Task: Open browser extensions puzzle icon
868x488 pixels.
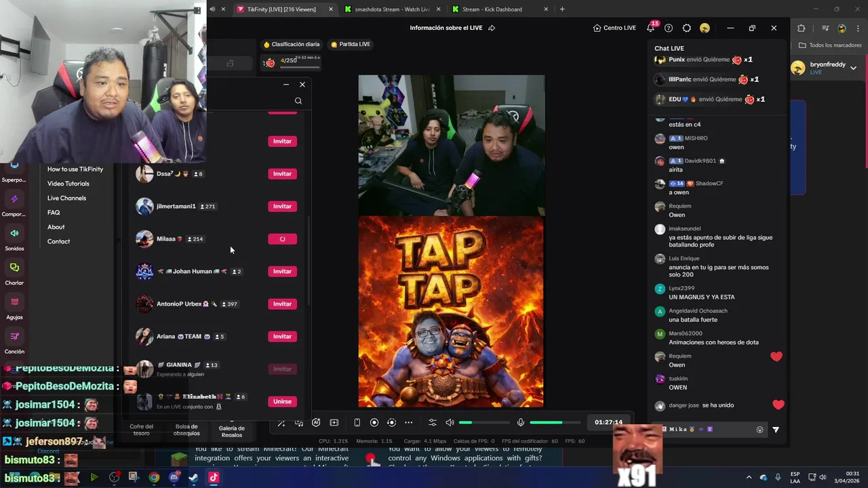Action: tap(801, 28)
